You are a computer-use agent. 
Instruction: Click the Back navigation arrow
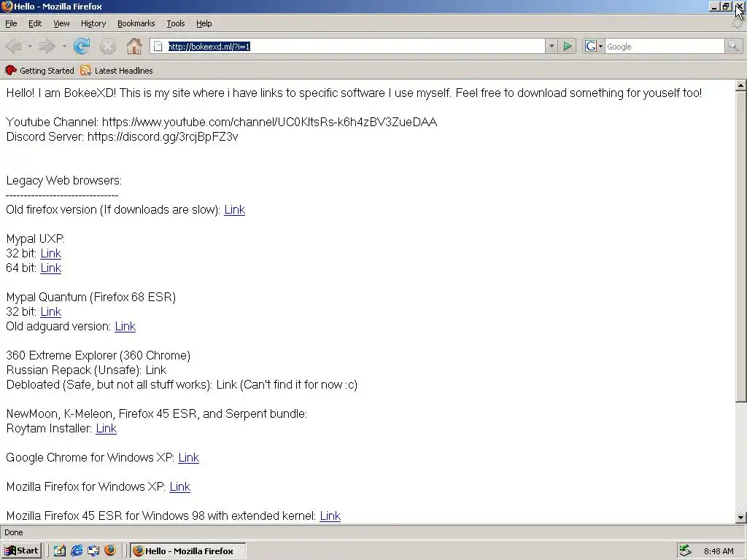click(x=14, y=46)
